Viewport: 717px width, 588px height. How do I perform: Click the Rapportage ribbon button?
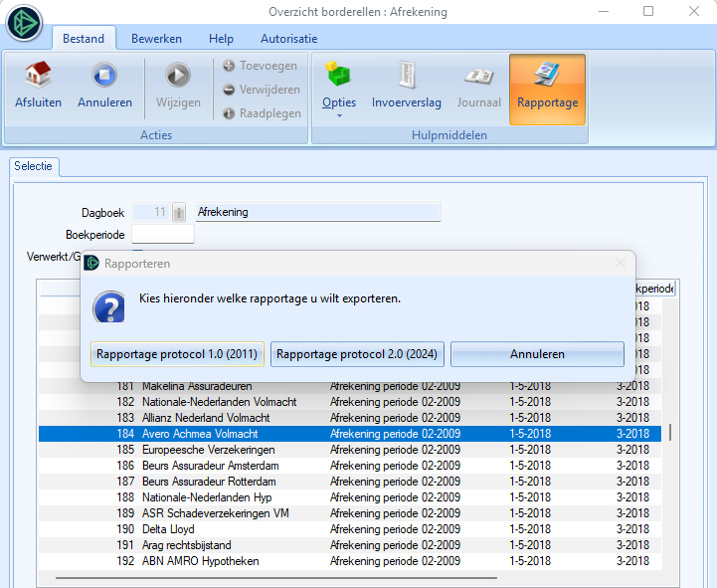[547, 90]
